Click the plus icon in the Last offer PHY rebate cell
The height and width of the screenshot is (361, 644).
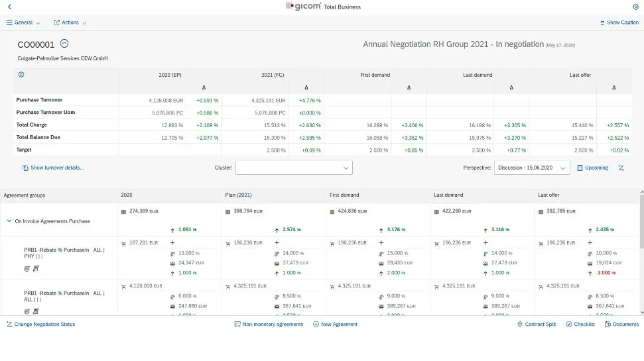tap(589, 243)
